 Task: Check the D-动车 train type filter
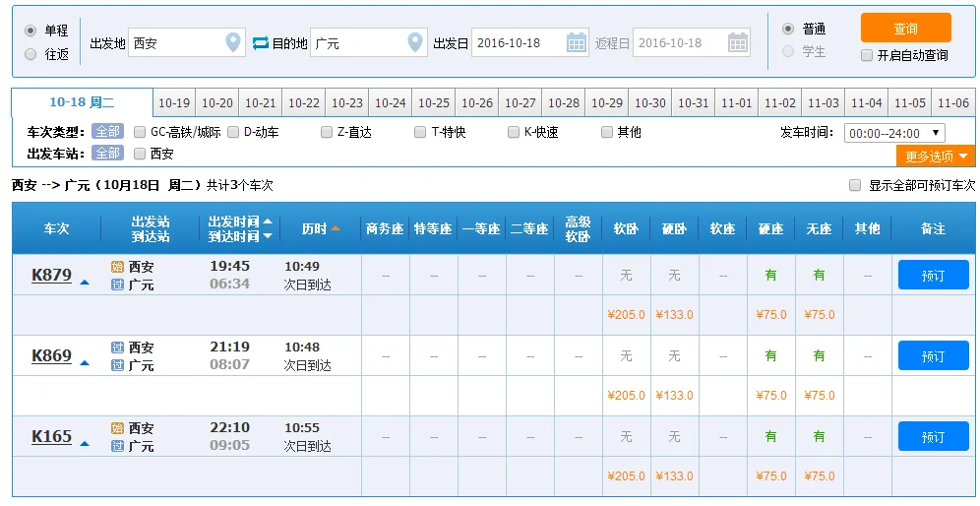click(x=233, y=132)
